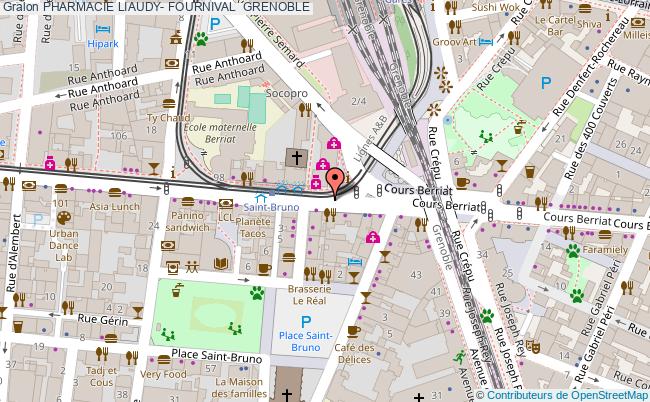Image resolution: width=650 pixels, height=402 pixels.
Task: Click the green paw icon near top Rue Anthoard
Action: (201, 39)
